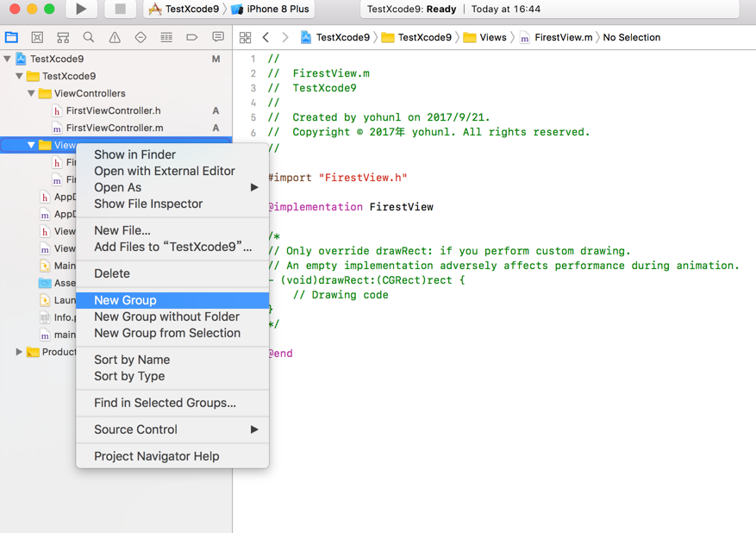Open the Issue navigator warning icon
This screenshot has height=533, width=756.
tap(115, 37)
